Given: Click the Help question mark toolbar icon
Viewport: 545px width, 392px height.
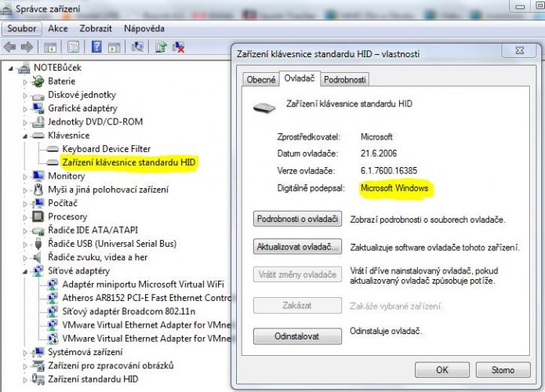Looking at the screenshot, I should pos(96,46).
